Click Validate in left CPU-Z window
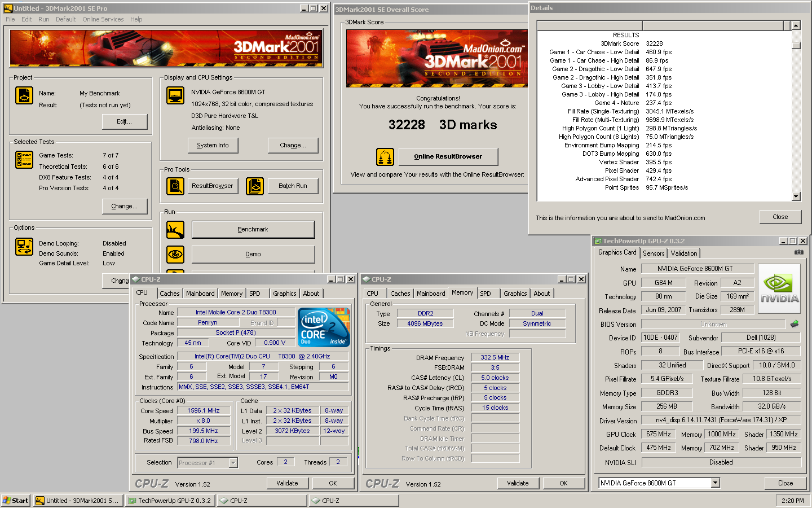This screenshot has width=812, height=508. [x=287, y=483]
